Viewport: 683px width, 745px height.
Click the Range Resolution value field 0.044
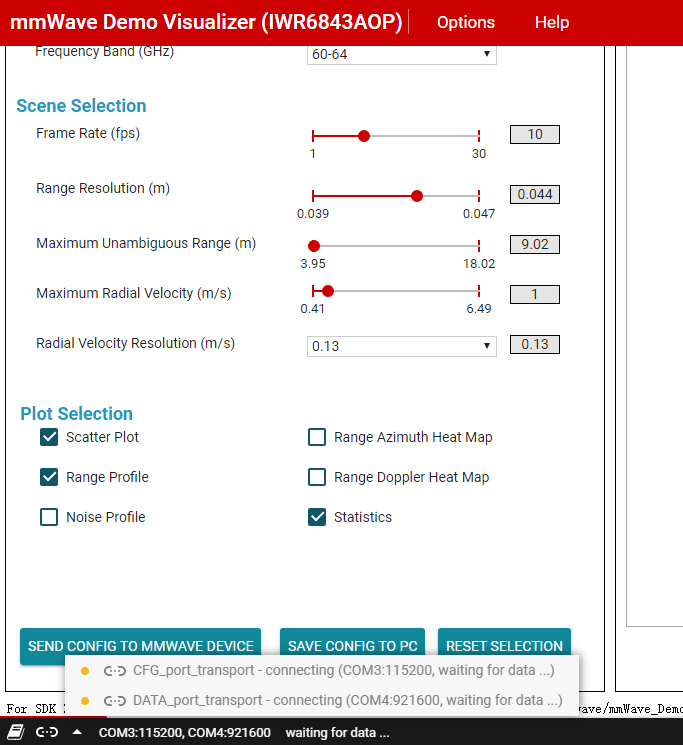click(535, 194)
